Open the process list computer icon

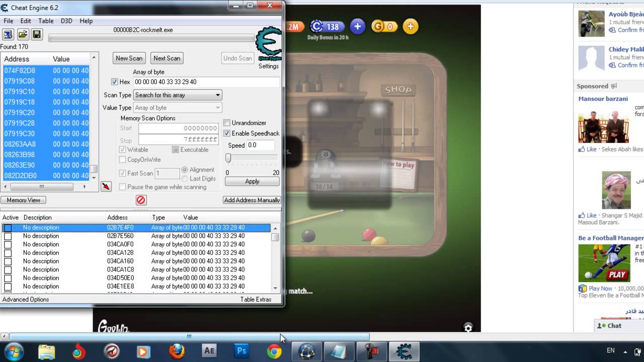[x=8, y=34]
